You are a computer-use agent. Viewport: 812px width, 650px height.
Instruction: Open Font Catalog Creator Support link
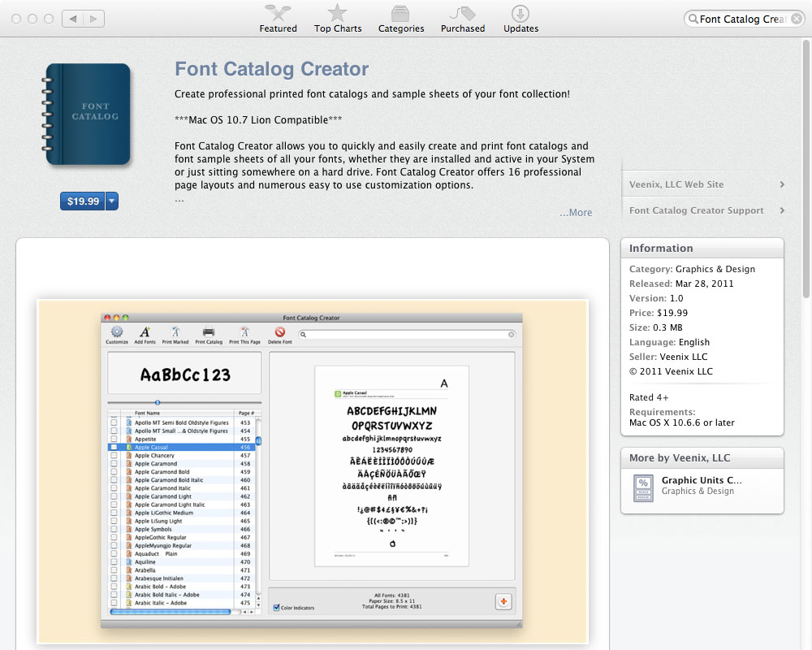[696, 210]
